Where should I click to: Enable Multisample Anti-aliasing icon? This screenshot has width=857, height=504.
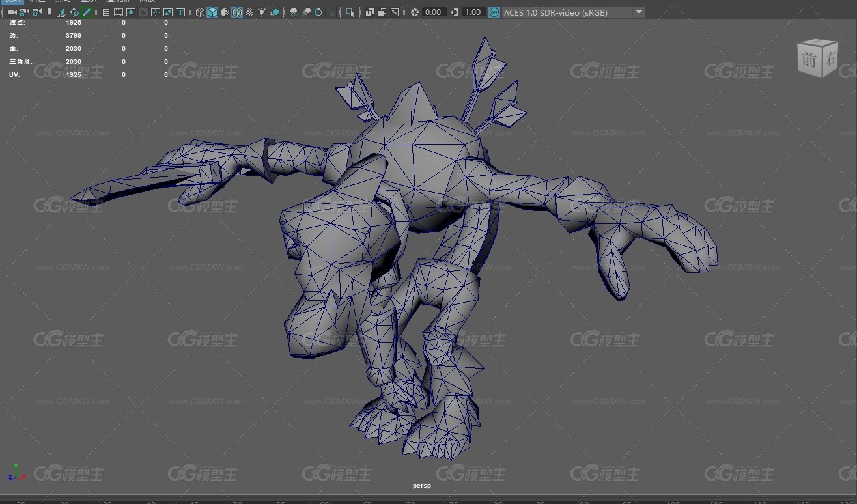click(318, 12)
